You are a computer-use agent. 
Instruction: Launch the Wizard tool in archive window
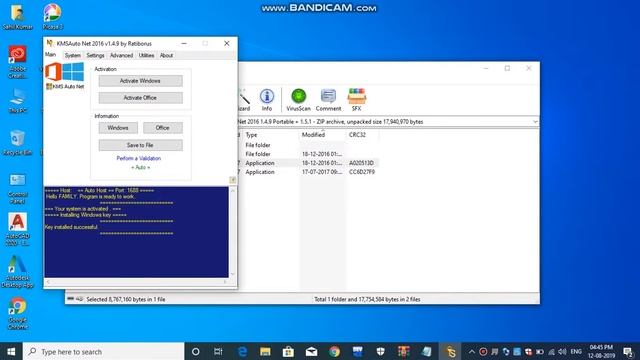tap(244, 100)
